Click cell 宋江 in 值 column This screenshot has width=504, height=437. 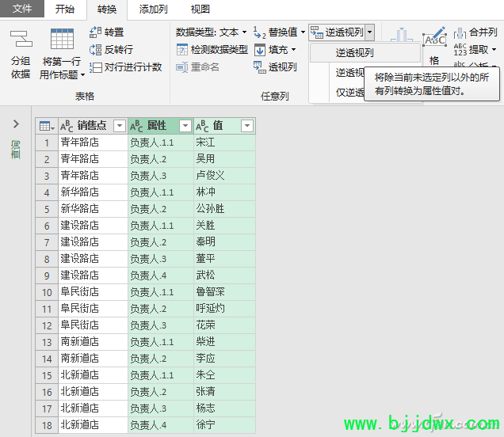coord(224,142)
